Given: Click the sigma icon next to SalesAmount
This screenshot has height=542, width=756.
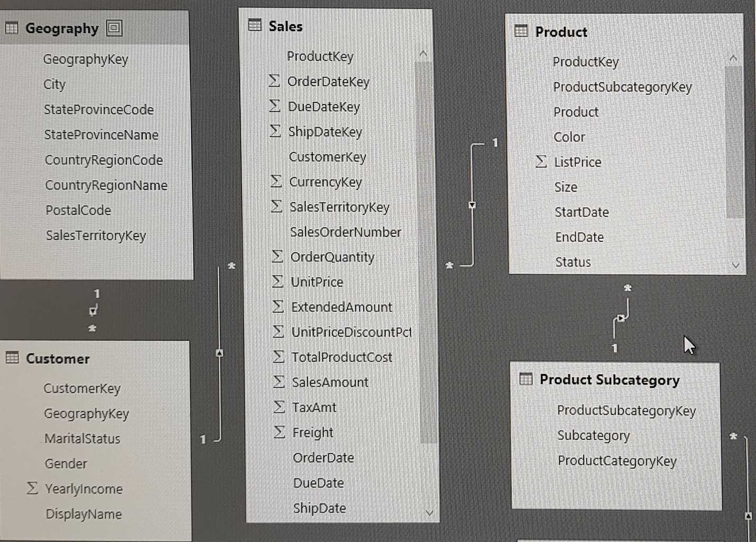Looking at the screenshot, I should coord(279,382).
